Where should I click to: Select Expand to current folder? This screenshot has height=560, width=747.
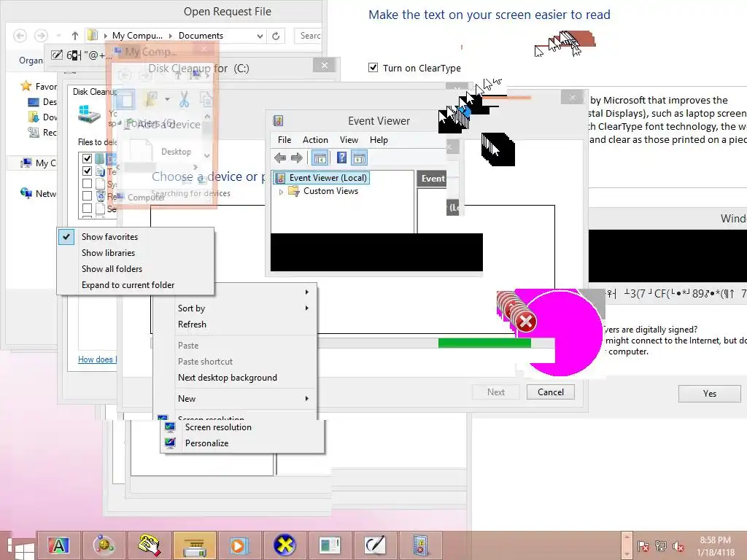coord(128,285)
